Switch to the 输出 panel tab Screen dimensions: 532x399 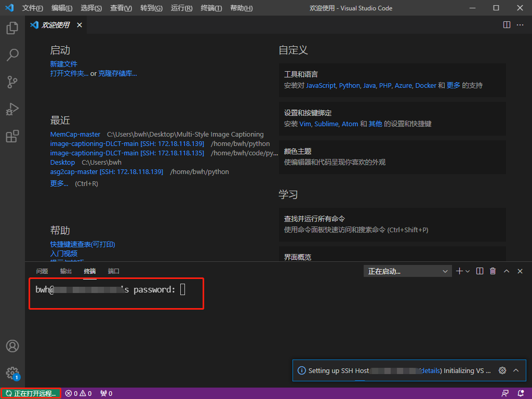[x=66, y=271]
